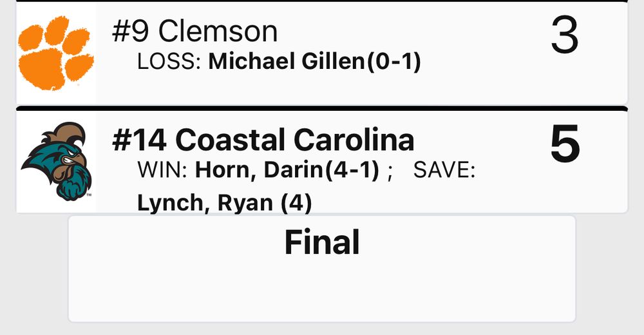
Task: Open the Final status card blank area
Action: point(322,292)
